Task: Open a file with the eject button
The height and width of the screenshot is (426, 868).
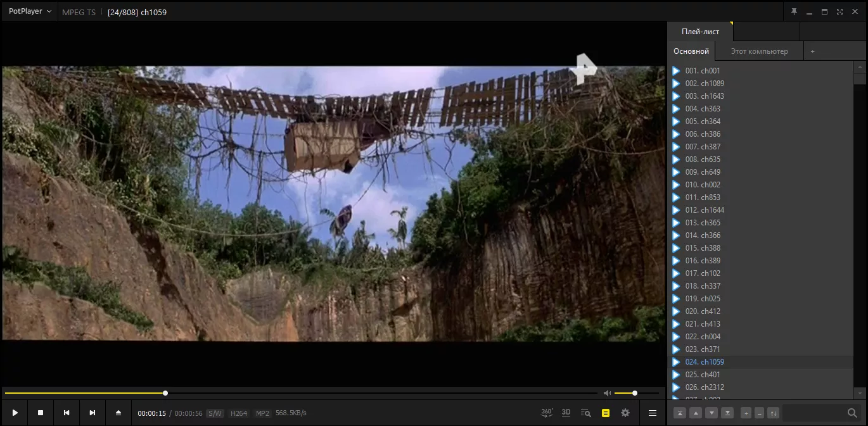Action: click(118, 413)
